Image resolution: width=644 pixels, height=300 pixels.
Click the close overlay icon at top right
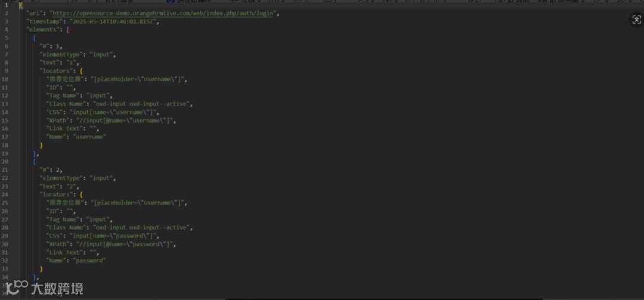636,20
